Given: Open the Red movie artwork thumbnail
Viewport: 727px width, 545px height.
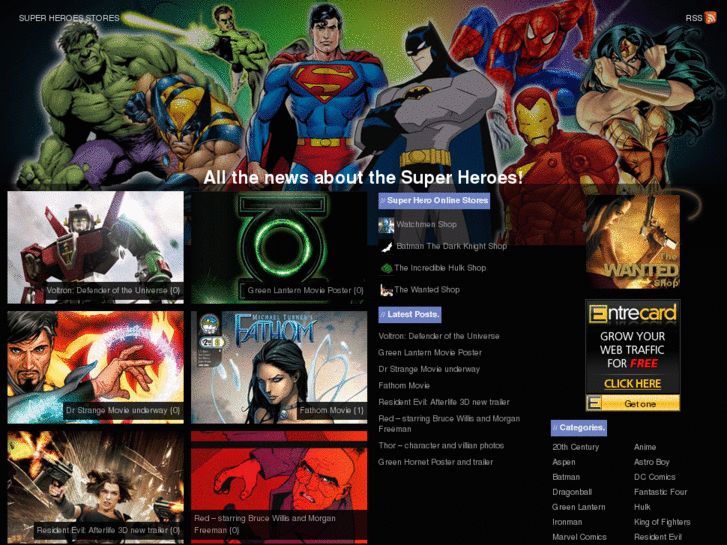Looking at the screenshot, I should pyautogui.click(x=279, y=487).
